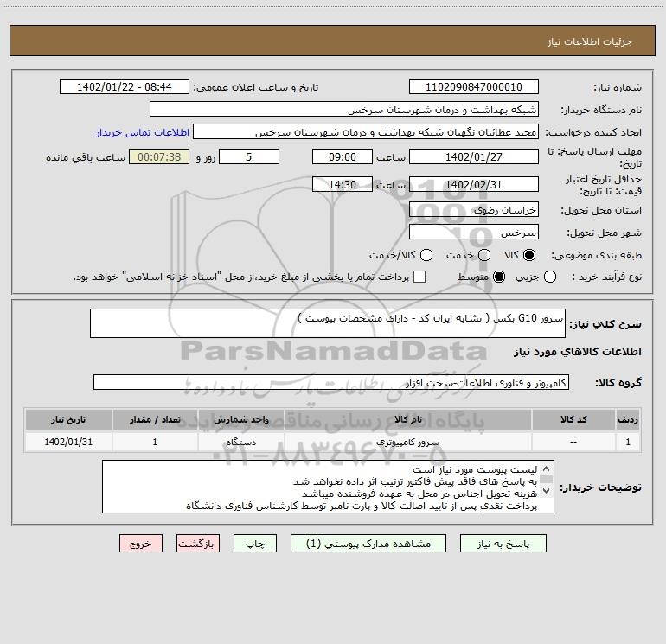Open مشاهده مدارک پیوستی (1) button

coord(368,544)
